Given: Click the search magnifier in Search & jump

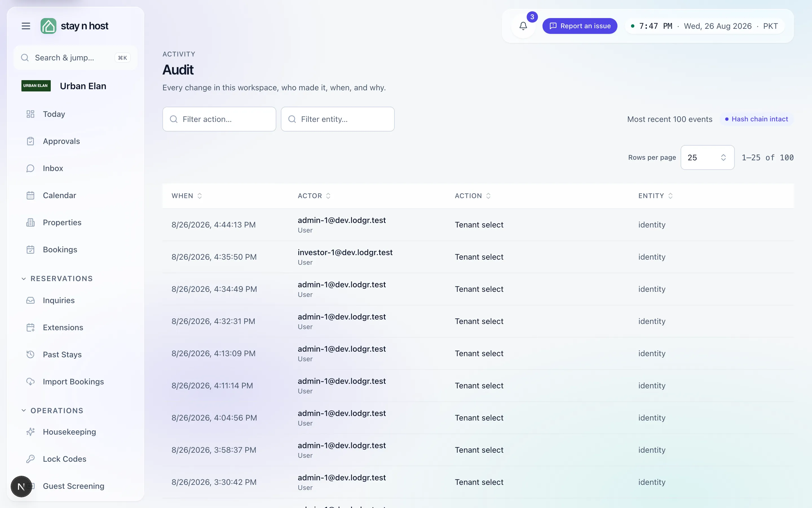Looking at the screenshot, I should pyautogui.click(x=25, y=58).
